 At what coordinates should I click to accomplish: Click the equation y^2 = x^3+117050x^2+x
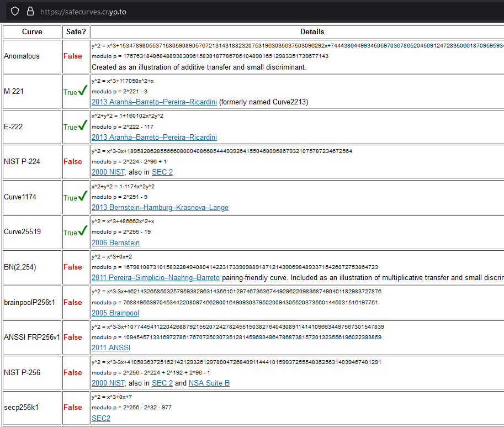point(123,81)
